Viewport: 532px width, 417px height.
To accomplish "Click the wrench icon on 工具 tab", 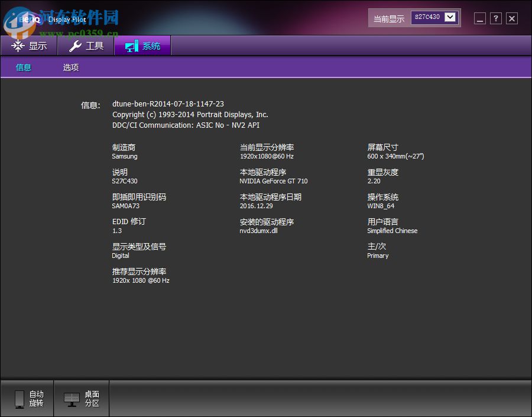I will [76, 45].
